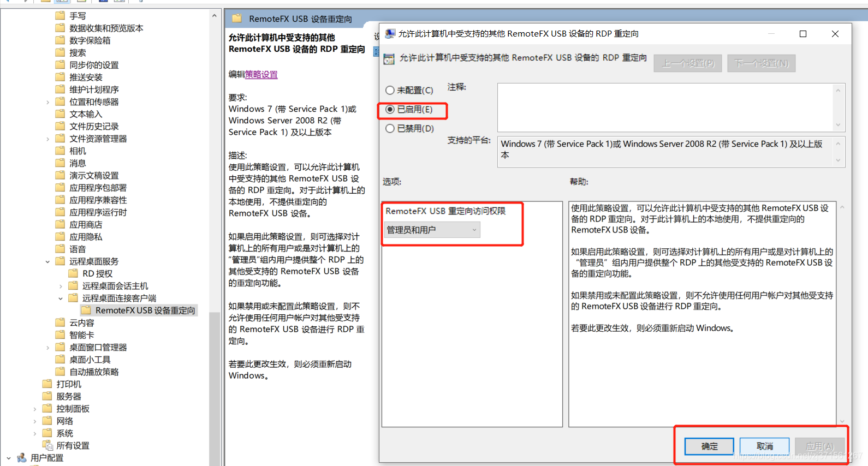
Task: Select the 已禁用(D) radio button
Action: (x=390, y=128)
